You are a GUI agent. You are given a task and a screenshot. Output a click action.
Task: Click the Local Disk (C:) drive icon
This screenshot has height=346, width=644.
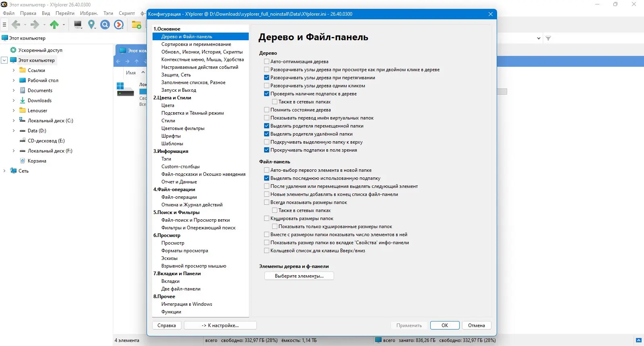pos(23,120)
